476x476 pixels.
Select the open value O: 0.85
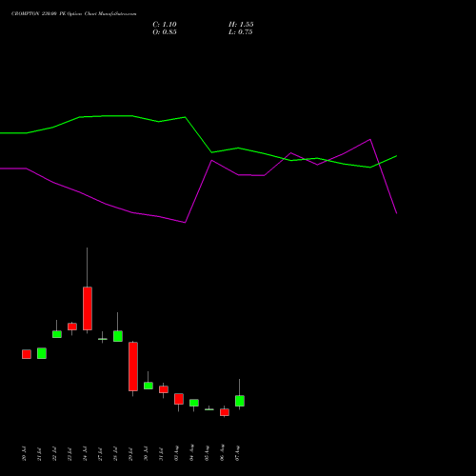pos(165,32)
